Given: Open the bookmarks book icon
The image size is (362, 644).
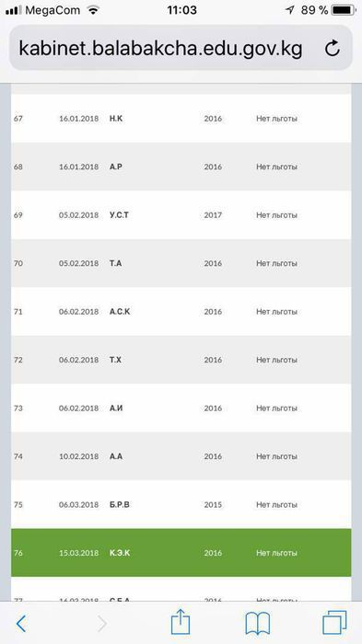Looking at the screenshot, I should pos(258,623).
